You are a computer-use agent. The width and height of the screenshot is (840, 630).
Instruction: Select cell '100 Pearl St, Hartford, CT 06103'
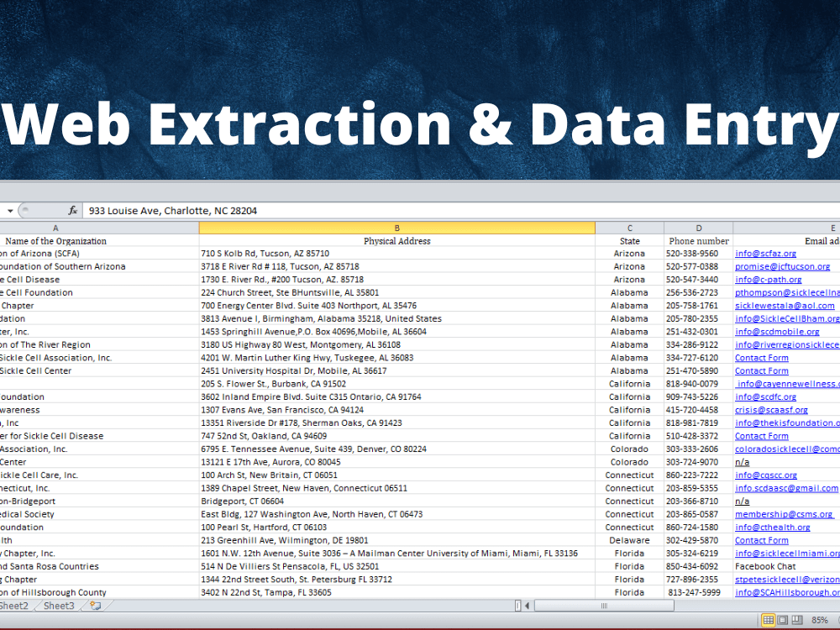[397, 528]
